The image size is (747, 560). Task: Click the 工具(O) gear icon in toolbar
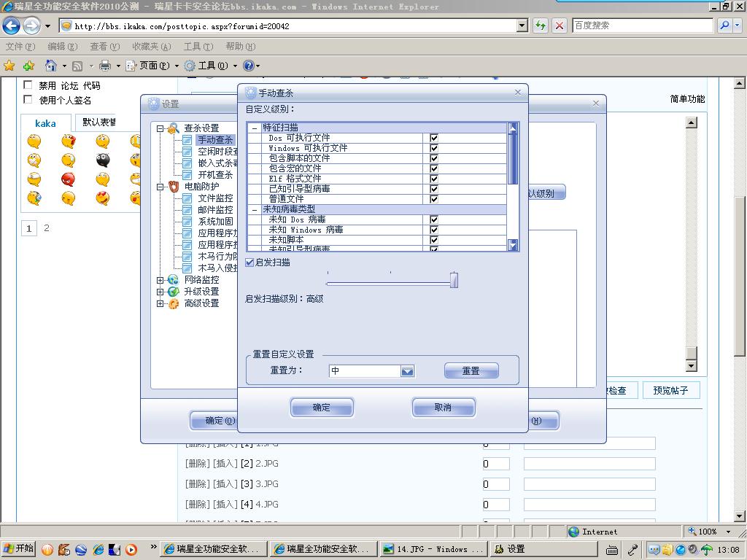point(190,66)
